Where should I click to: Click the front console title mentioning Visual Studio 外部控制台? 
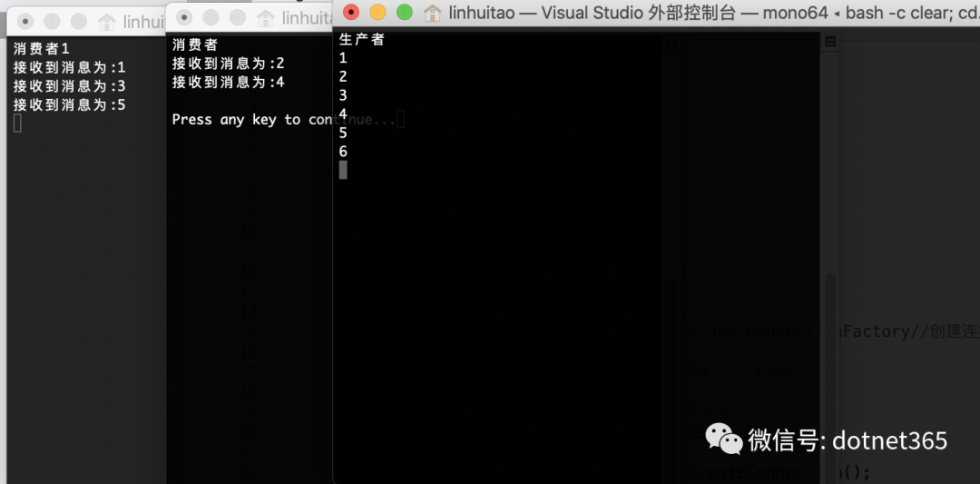tap(714, 13)
